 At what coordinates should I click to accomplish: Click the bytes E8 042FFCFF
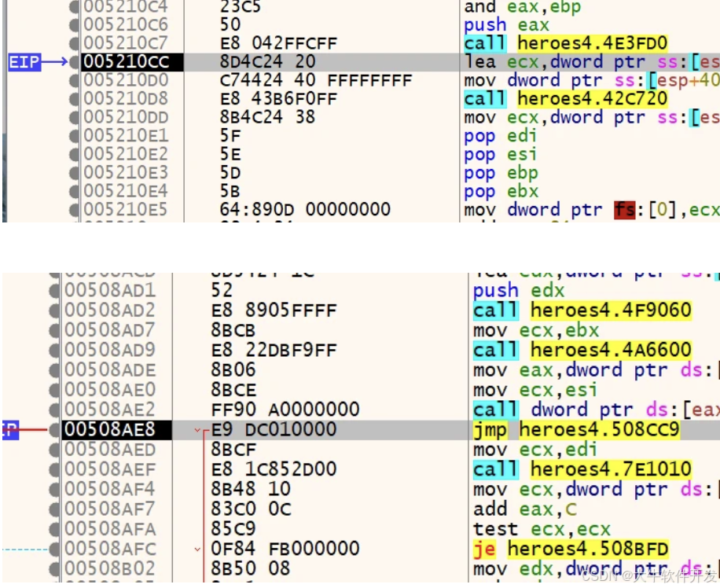[x=278, y=43]
